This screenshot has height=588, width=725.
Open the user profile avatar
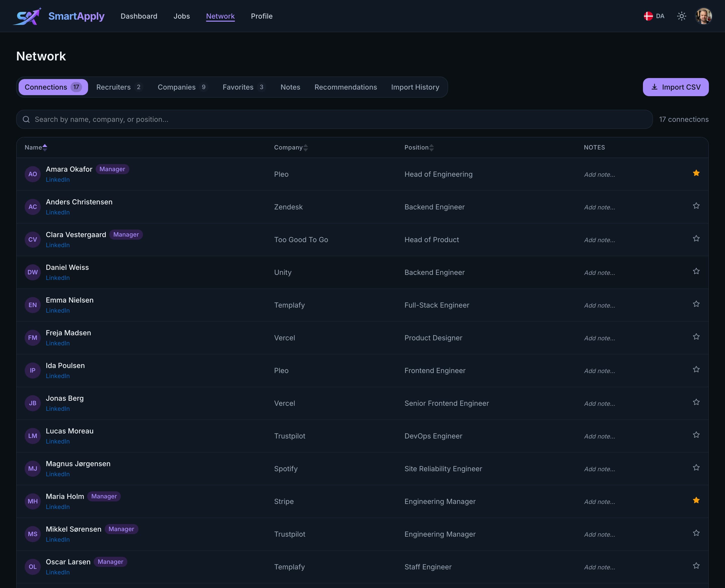point(703,16)
